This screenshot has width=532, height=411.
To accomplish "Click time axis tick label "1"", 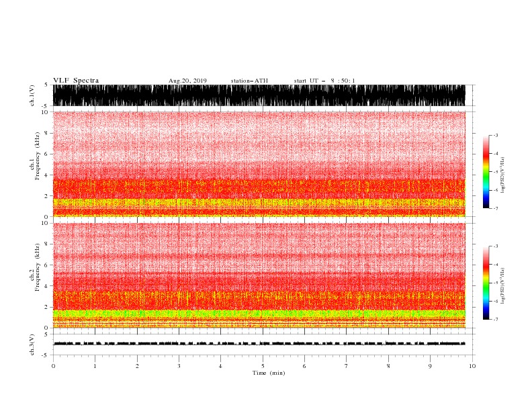I will point(95,366).
